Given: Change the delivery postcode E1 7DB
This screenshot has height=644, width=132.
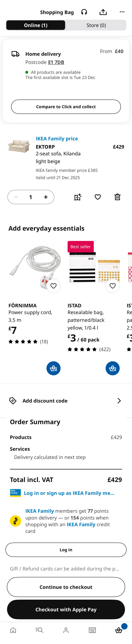Looking at the screenshot, I should 56,62.
